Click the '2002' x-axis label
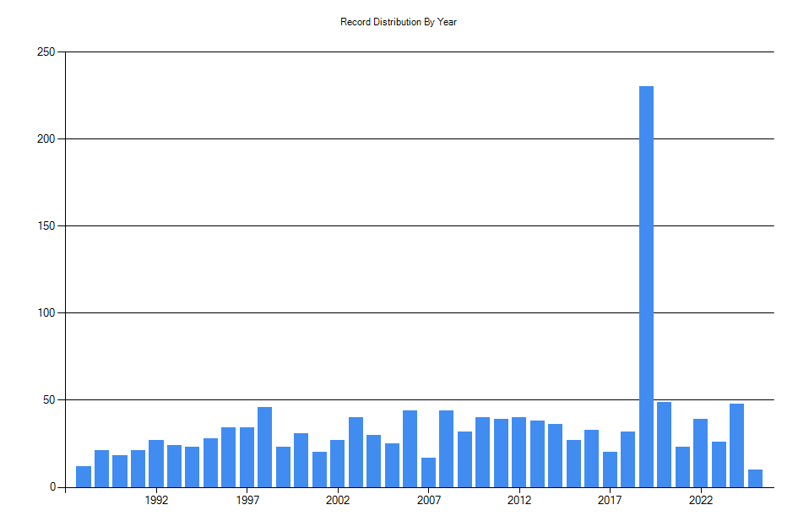The image size is (798, 532). (338, 501)
